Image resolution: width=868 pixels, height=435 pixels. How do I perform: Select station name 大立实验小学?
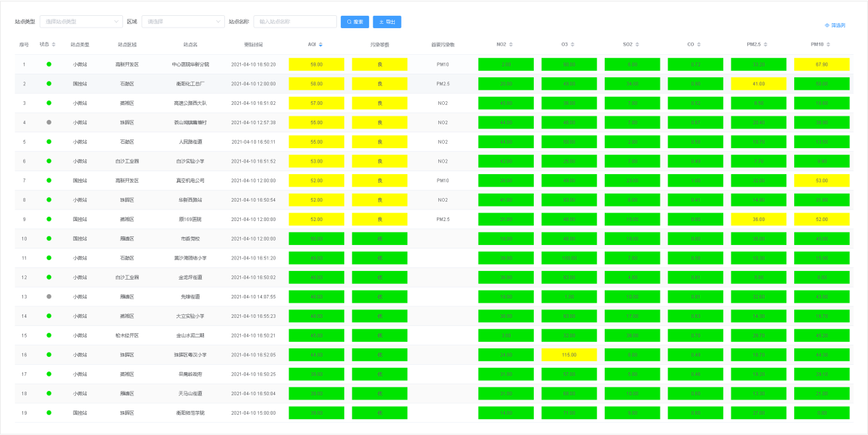(x=190, y=316)
